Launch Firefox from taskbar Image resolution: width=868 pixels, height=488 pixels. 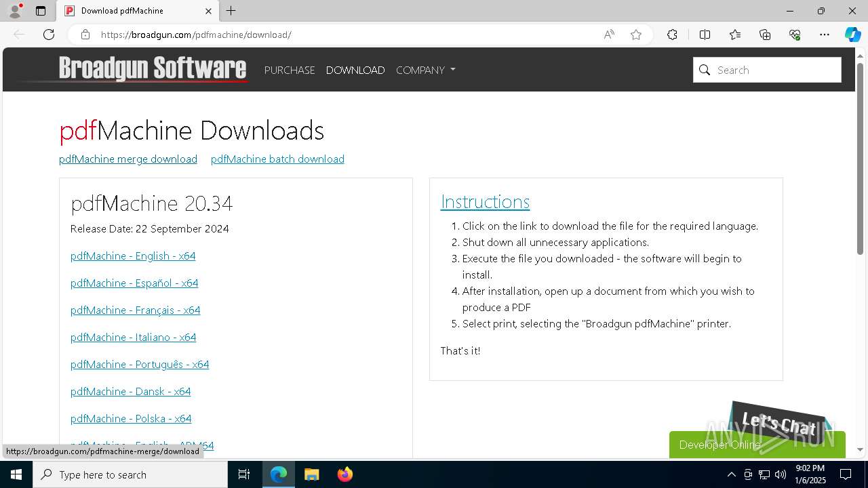pyautogui.click(x=345, y=474)
